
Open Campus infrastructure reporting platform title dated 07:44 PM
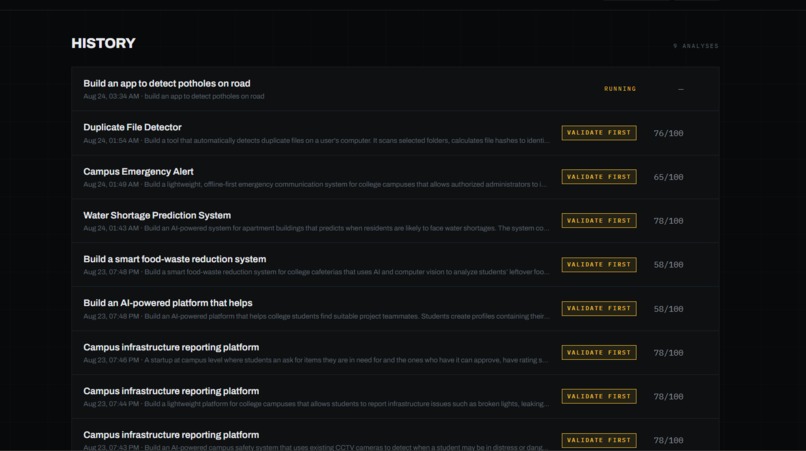coord(171,391)
